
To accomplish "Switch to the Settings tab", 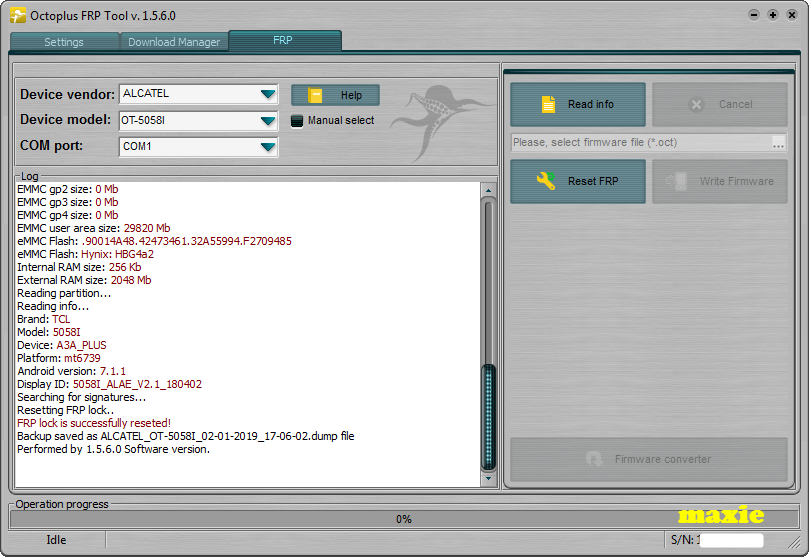I will [x=64, y=42].
